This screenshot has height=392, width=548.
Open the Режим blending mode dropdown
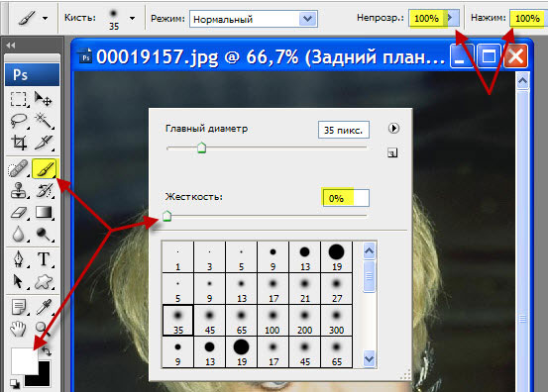pos(307,19)
